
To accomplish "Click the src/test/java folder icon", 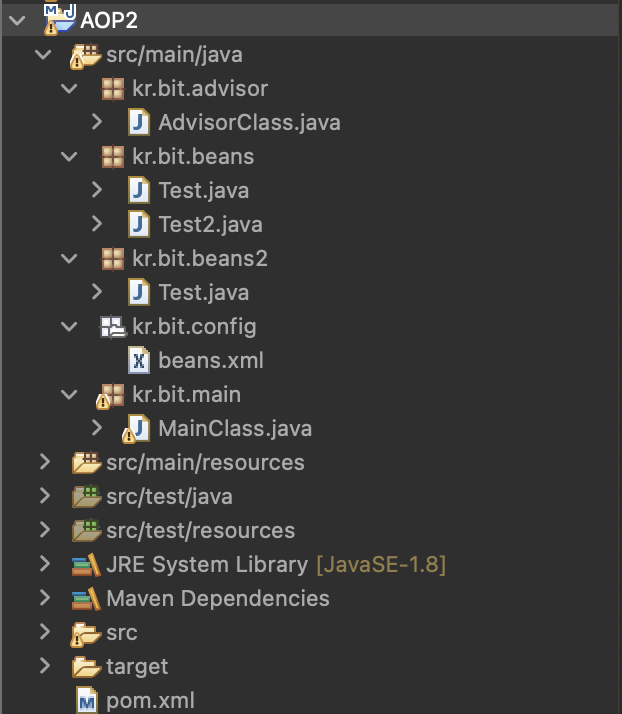I will point(86,496).
